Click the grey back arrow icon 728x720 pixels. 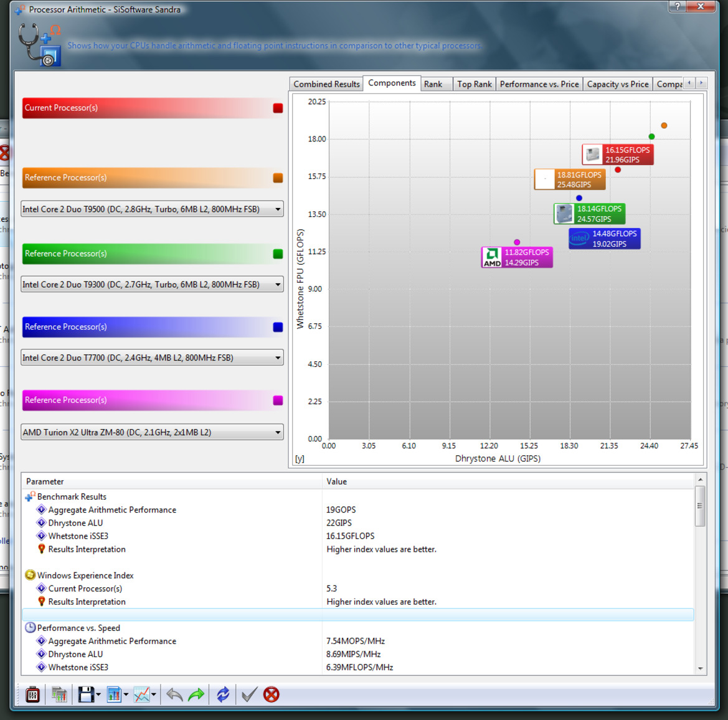coord(174,694)
